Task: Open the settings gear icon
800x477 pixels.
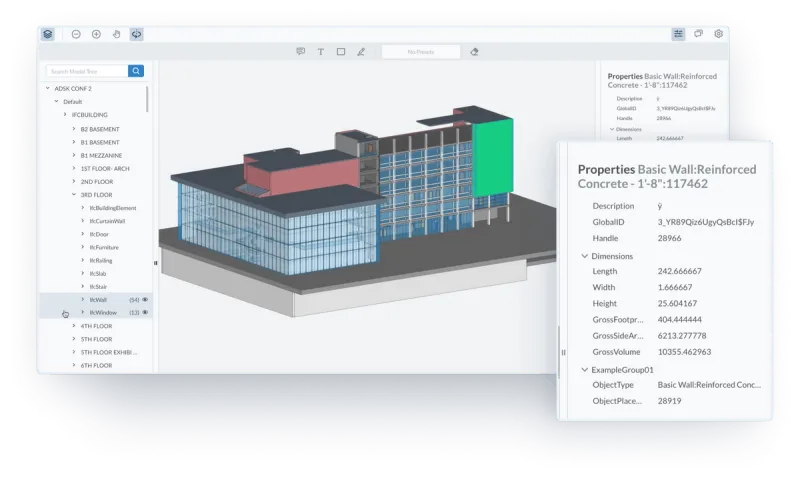Action: pyautogui.click(x=718, y=34)
